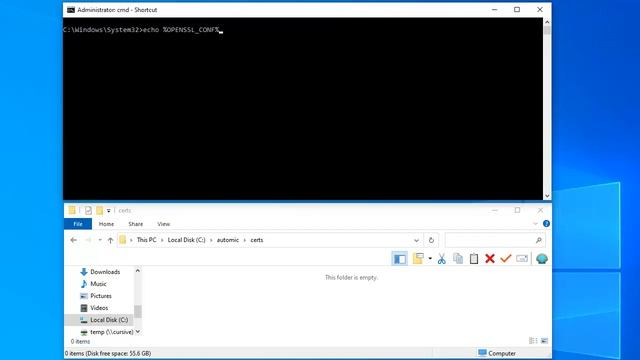640x360 pixels.
Task: Minimize the cmd window
Action: pos(494,9)
